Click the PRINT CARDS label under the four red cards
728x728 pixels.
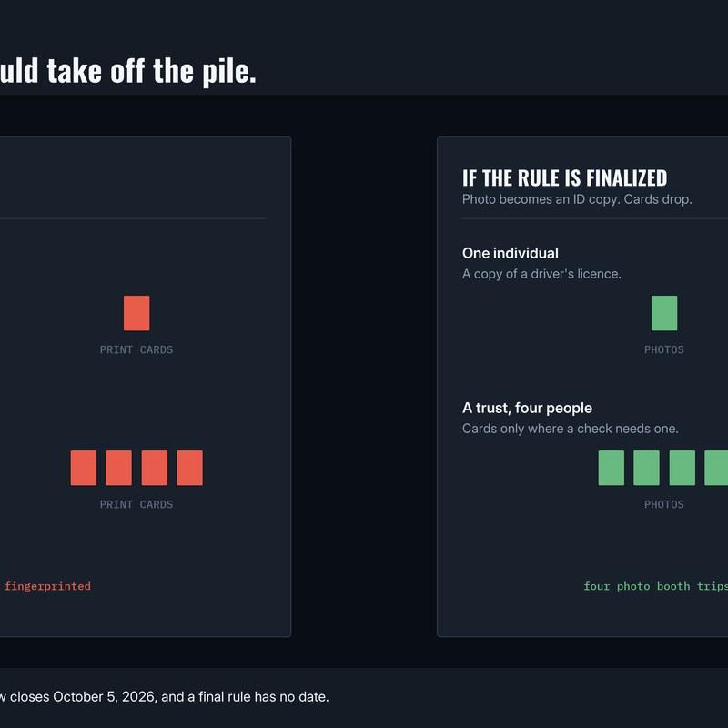[136, 504]
